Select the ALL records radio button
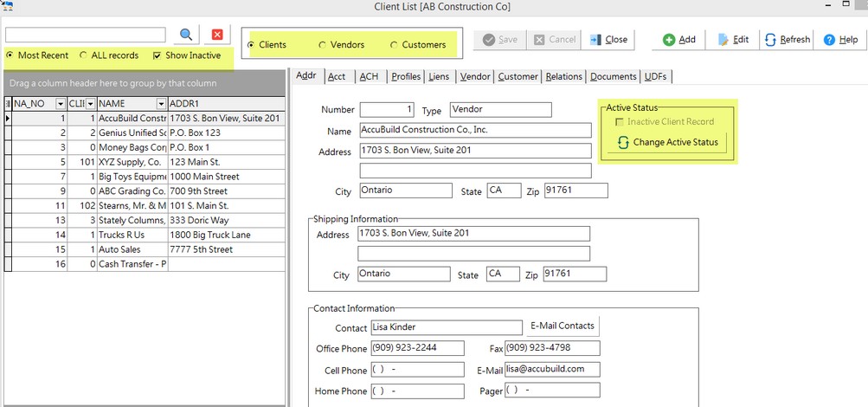This screenshot has height=407, width=868. pyautogui.click(x=109, y=55)
